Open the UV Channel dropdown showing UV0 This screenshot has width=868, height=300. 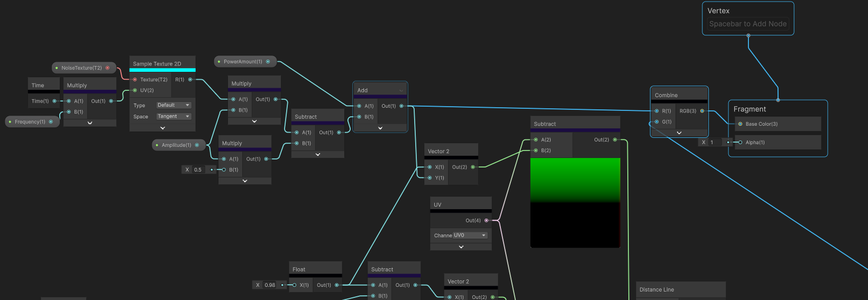(x=470, y=236)
